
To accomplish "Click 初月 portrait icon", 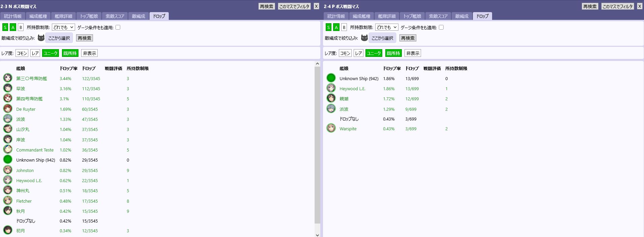I will [8, 230].
